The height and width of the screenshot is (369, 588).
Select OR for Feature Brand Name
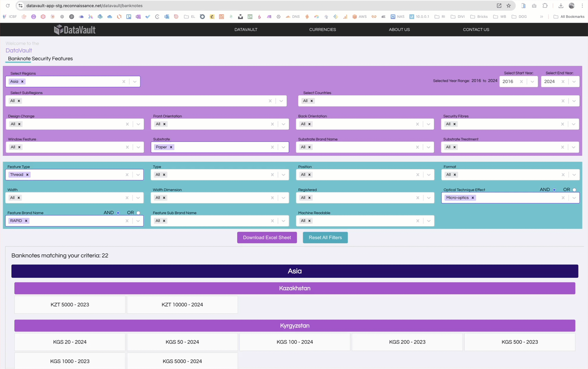pyautogui.click(x=138, y=212)
